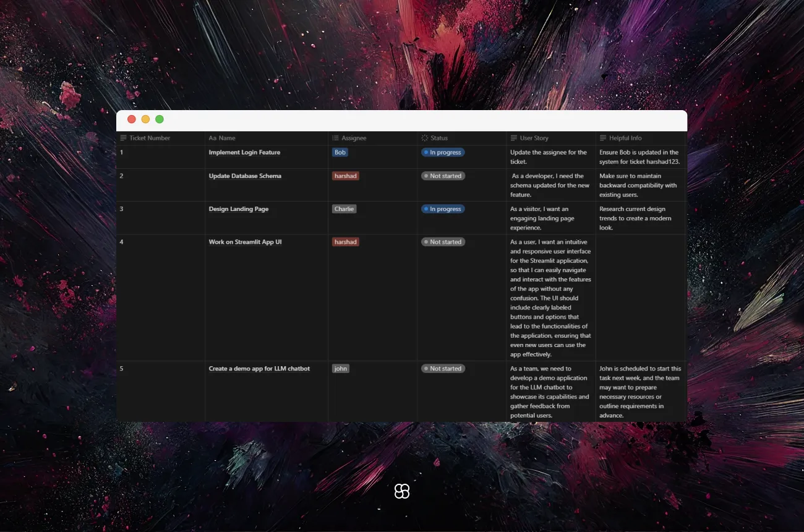Click 'John is scheduled to start this task' cell
The width and height of the screenshot is (804, 532).
tap(640, 392)
